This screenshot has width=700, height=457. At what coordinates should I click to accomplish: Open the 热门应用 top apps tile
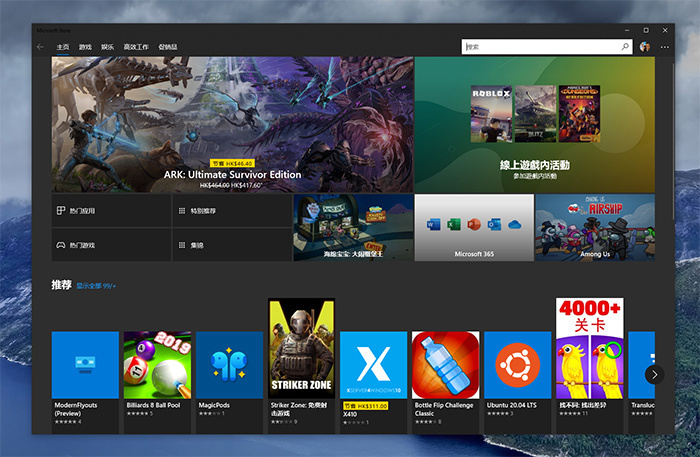point(111,211)
